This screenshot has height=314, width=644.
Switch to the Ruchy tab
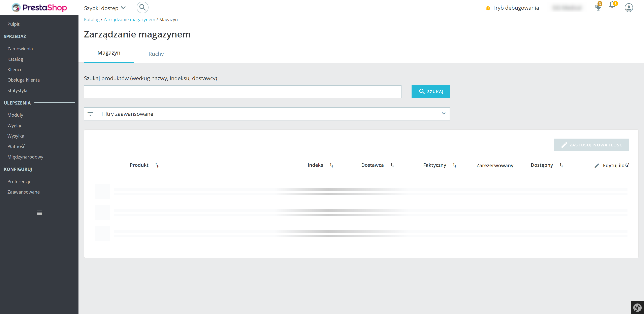click(x=156, y=54)
